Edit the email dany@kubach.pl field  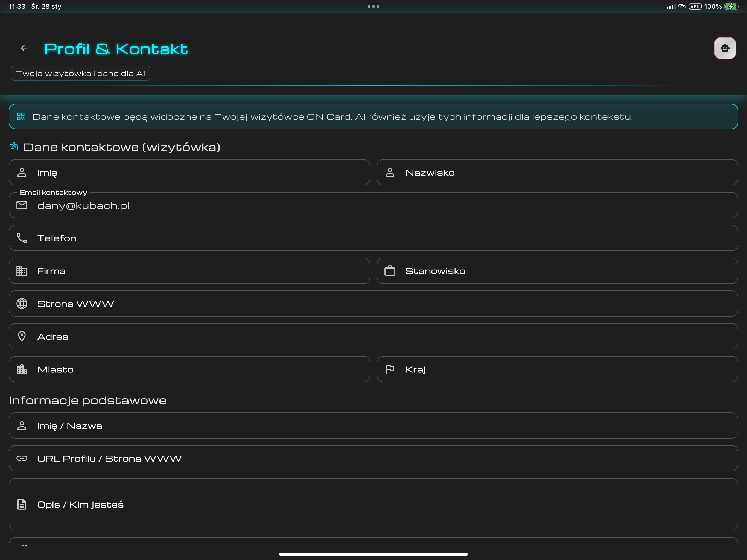(x=373, y=205)
